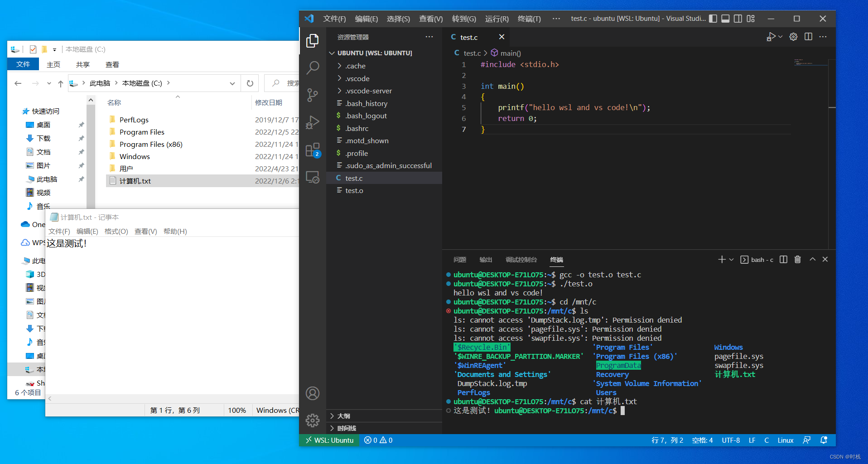Expand the timeline section in Explorer
The height and width of the screenshot is (464, 868).
[x=384, y=428]
